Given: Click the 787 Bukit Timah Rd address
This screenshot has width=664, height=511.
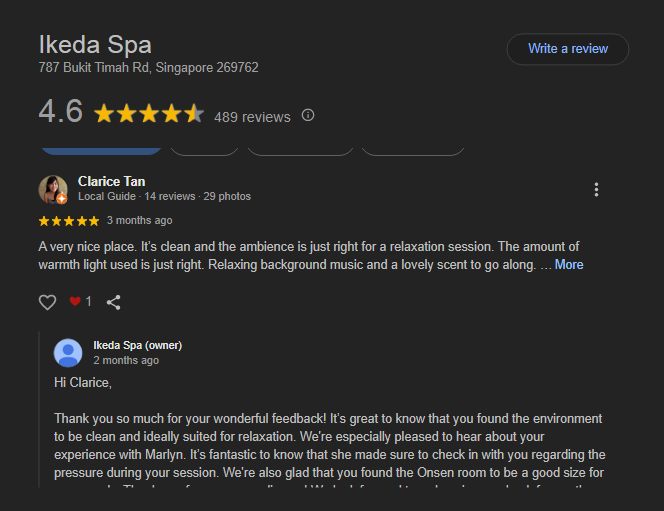Looking at the screenshot, I should click(148, 68).
